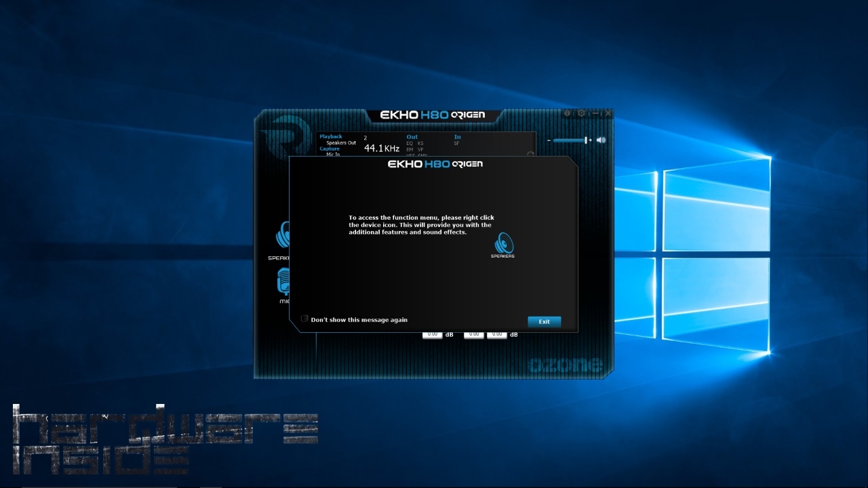Minimize the Ekho H80 Origen window
Image resolution: width=868 pixels, height=488 pixels.
(x=595, y=113)
